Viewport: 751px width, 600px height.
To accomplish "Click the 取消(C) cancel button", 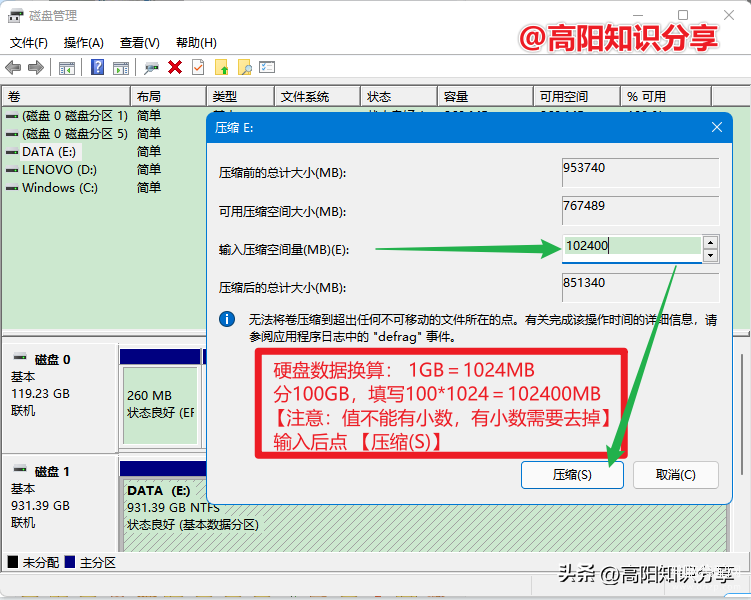I will tap(675, 475).
